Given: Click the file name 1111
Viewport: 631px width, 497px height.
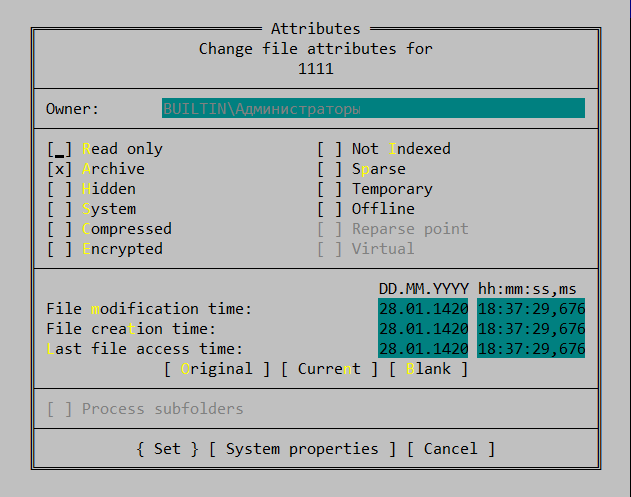Looking at the screenshot, I should pyautogui.click(x=316, y=69).
